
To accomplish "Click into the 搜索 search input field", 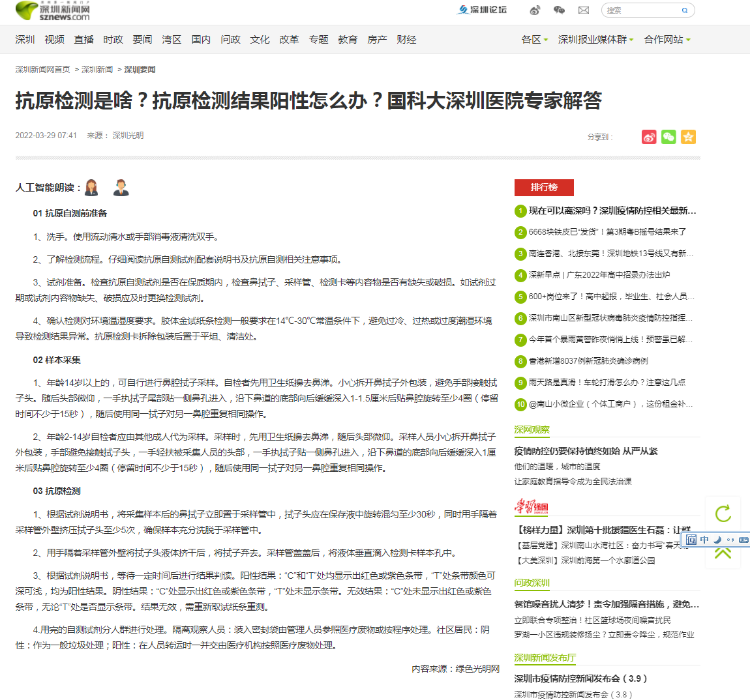I will click(x=642, y=10).
